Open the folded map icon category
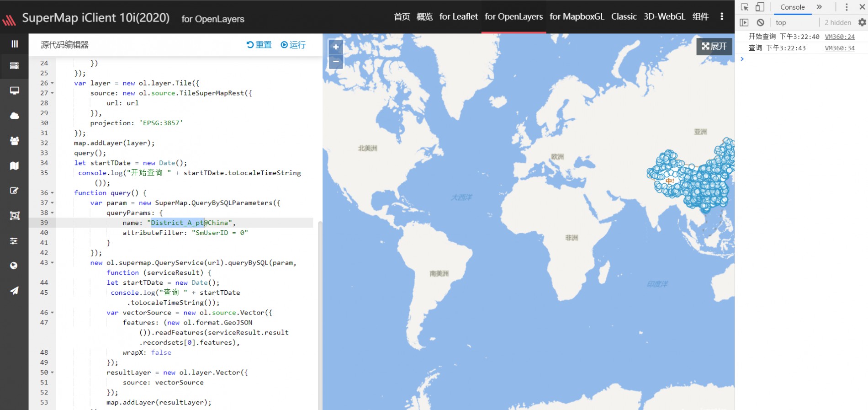This screenshot has width=868, height=410. pos(15,165)
